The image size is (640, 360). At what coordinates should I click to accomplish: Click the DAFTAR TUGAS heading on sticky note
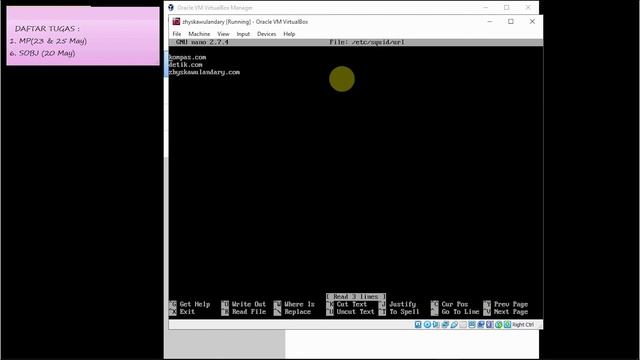[x=47, y=29]
